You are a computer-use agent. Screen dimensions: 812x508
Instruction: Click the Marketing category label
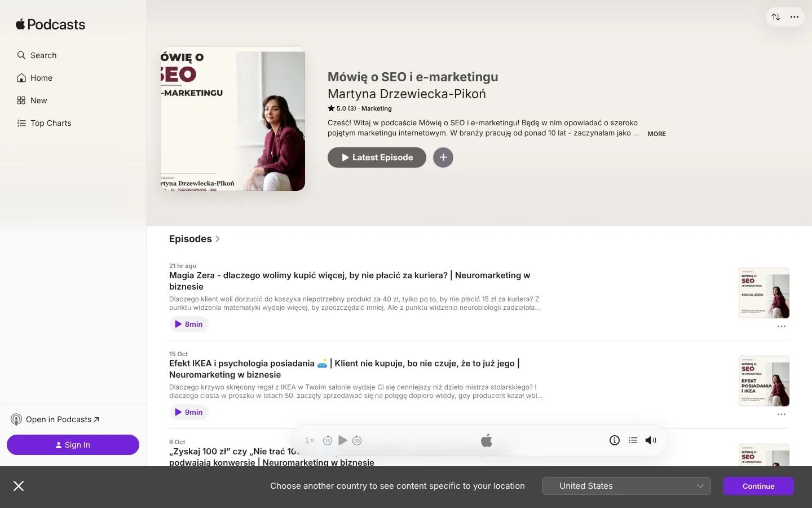(x=377, y=108)
